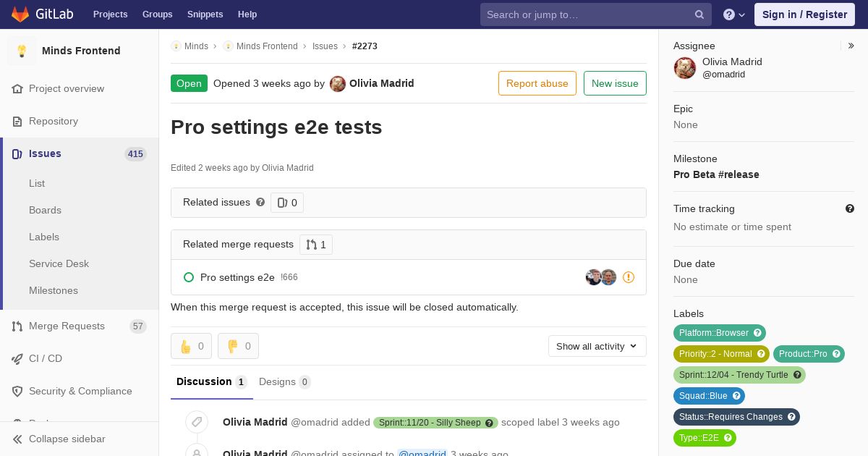The height and width of the screenshot is (456, 868).
Task: Collapse the right sidebar with double arrow
Action: tap(851, 46)
